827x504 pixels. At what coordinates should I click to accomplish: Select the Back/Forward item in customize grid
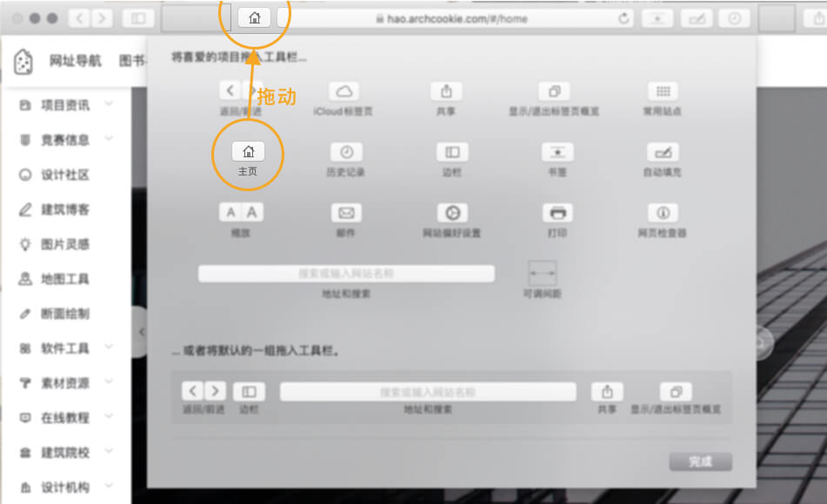[241, 90]
